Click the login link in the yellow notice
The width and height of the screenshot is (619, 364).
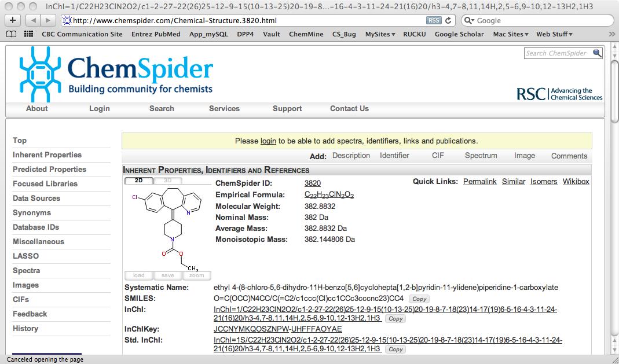[268, 141]
